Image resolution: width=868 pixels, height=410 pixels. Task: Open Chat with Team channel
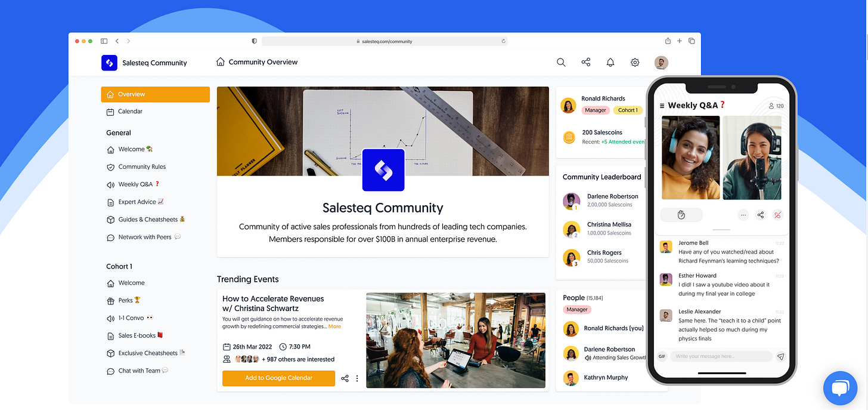(138, 371)
